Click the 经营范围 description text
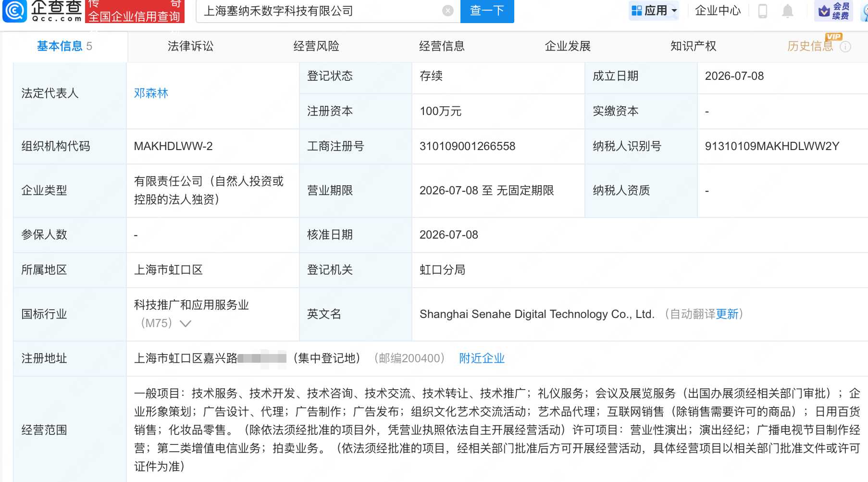Screen dimensions: 868x482 tap(497, 430)
